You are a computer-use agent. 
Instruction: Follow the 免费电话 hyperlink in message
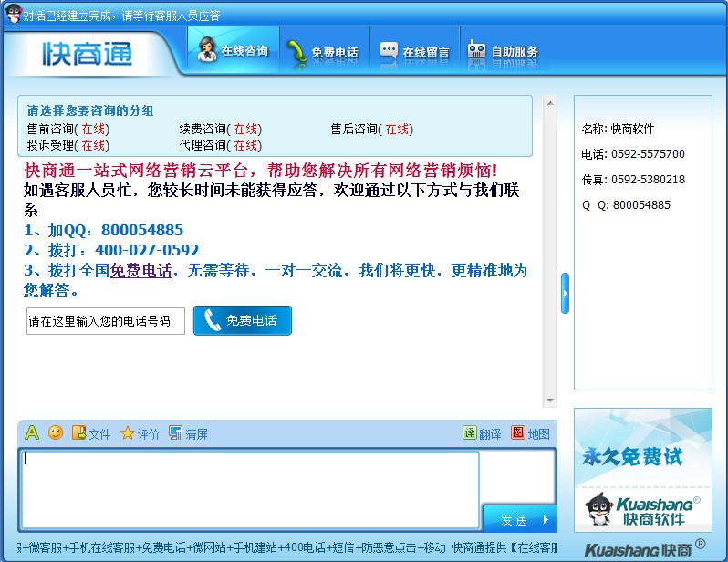coord(140,271)
